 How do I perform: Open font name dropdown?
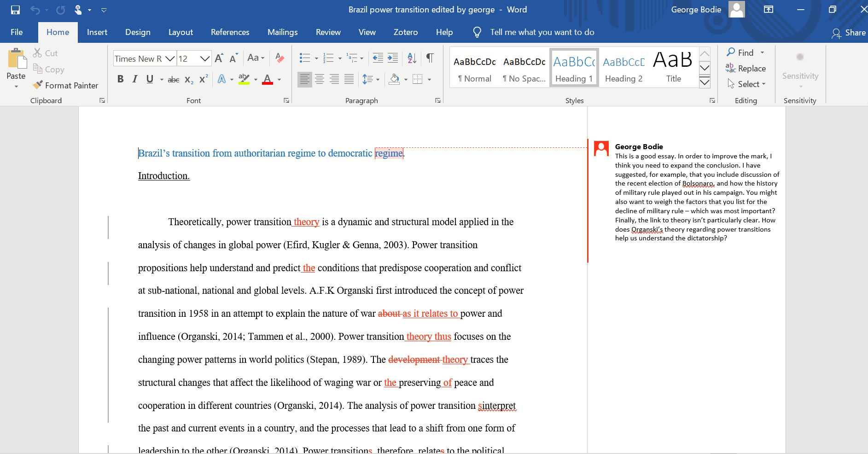coord(170,58)
